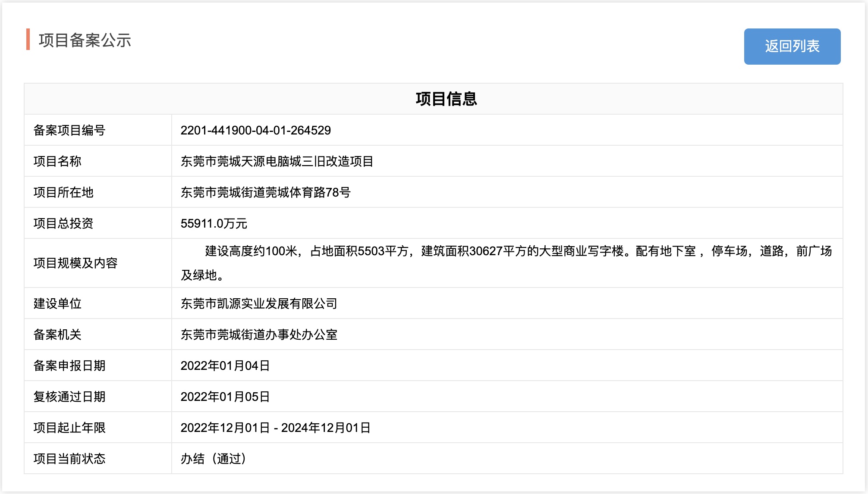The height and width of the screenshot is (494, 868).
Task: Click the 项目规模及内容 label cell
Action: tap(98, 263)
